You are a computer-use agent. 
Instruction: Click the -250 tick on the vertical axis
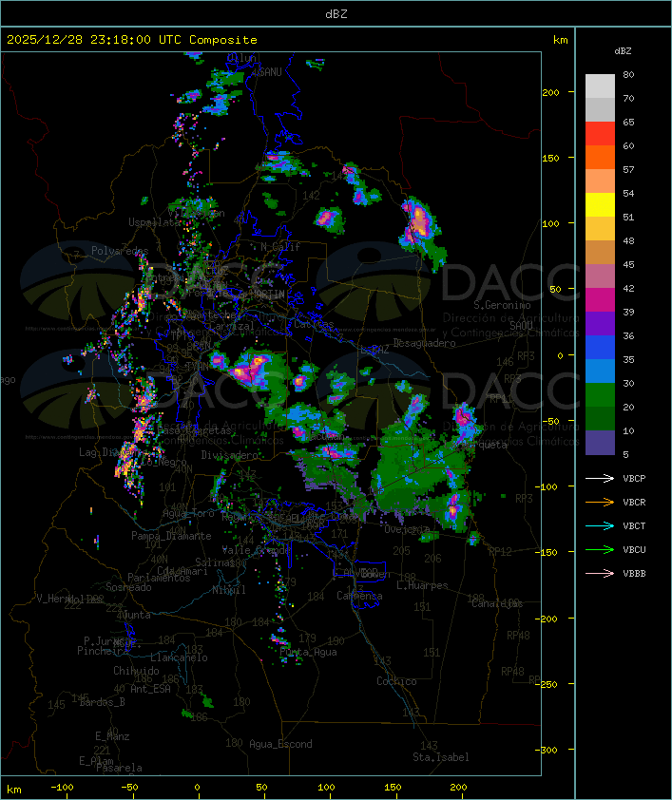[x=548, y=684]
